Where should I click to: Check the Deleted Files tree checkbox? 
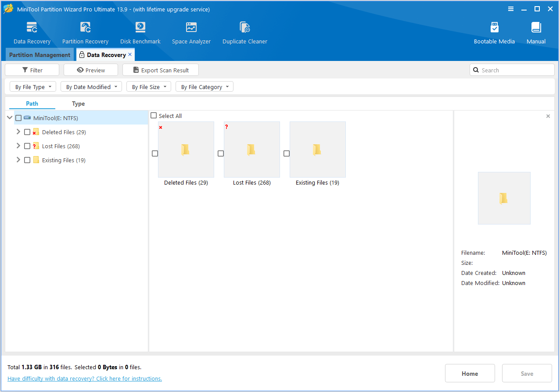(27, 132)
